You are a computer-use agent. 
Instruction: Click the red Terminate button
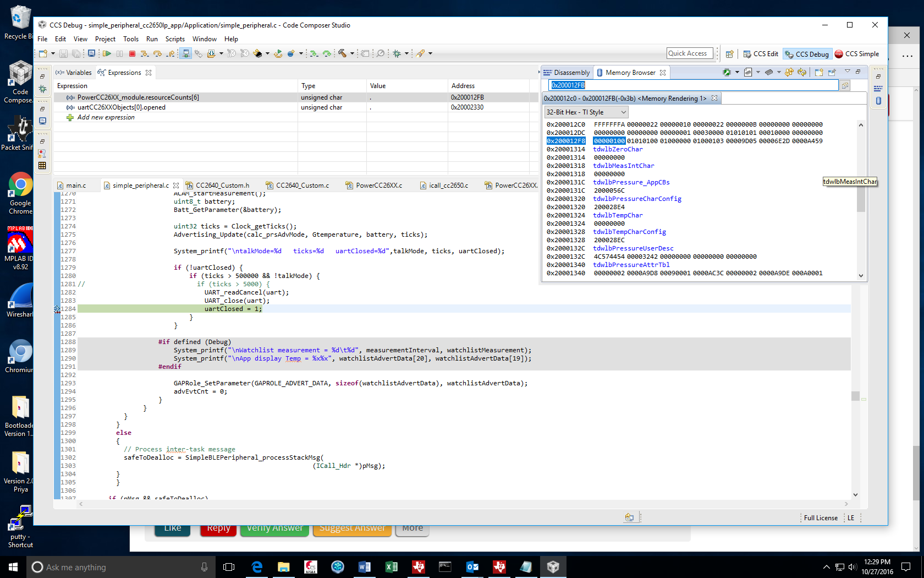point(132,53)
